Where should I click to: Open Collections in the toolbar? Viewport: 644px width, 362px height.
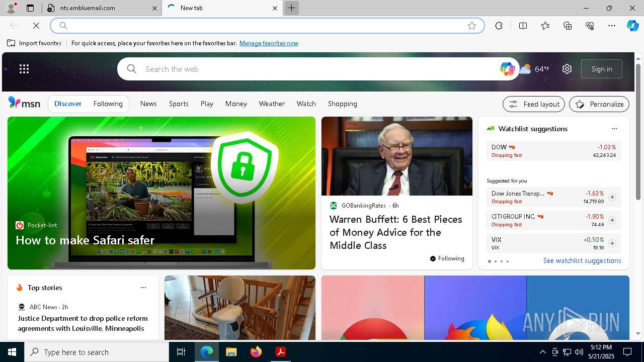(568, 26)
